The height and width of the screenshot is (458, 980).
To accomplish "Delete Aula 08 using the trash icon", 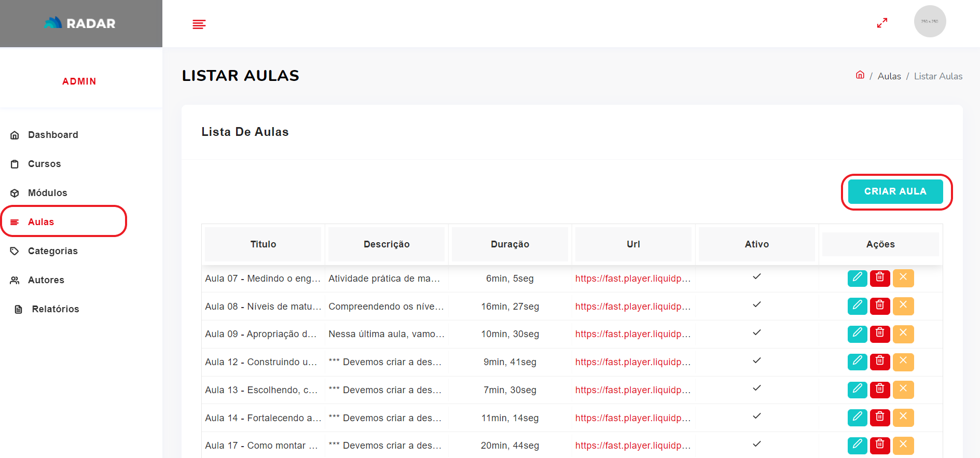I will [880, 306].
